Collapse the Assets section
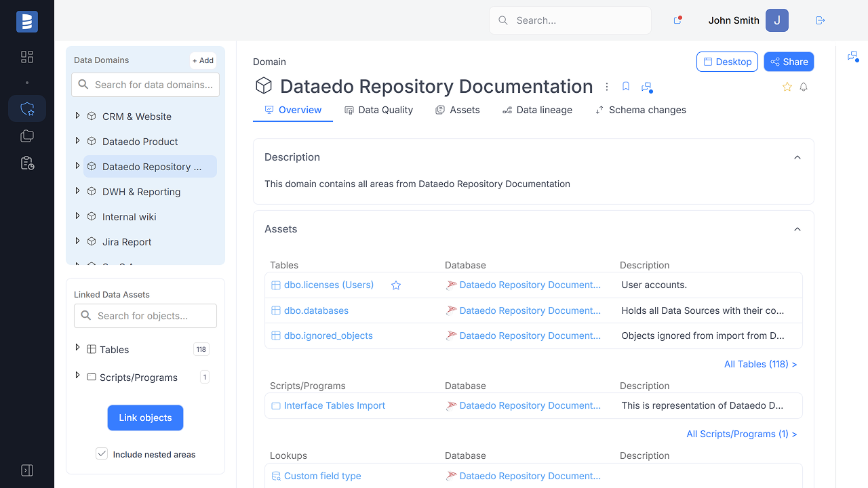Viewport: 868px width, 488px height. [797, 229]
